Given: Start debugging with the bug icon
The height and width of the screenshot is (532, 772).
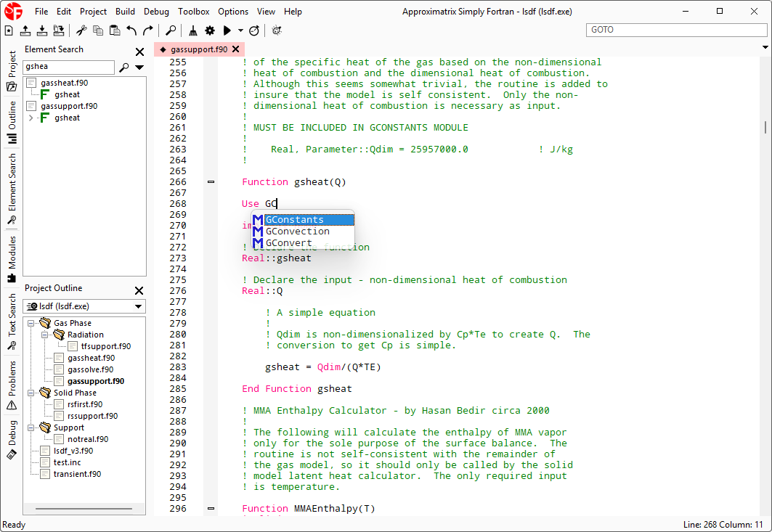Looking at the screenshot, I should 277,30.
